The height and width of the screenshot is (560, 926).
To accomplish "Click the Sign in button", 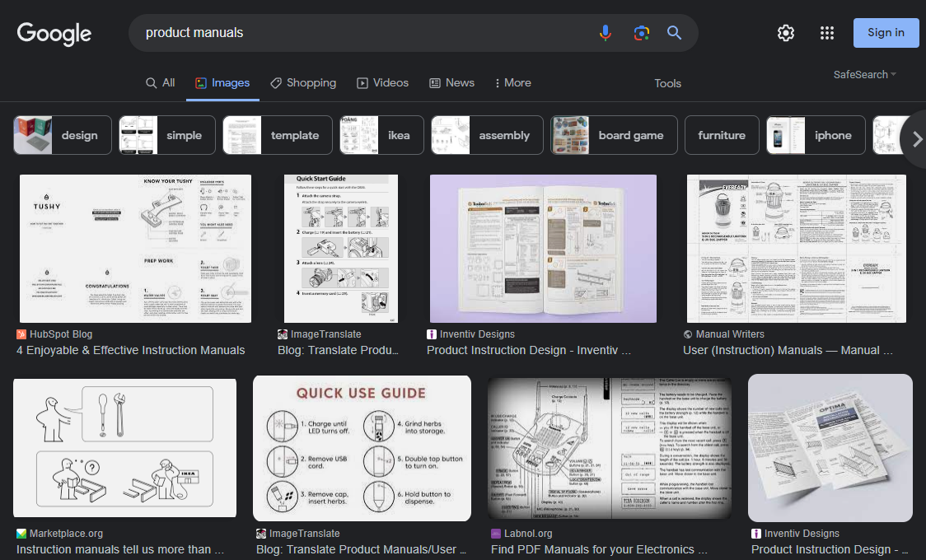I will (886, 32).
